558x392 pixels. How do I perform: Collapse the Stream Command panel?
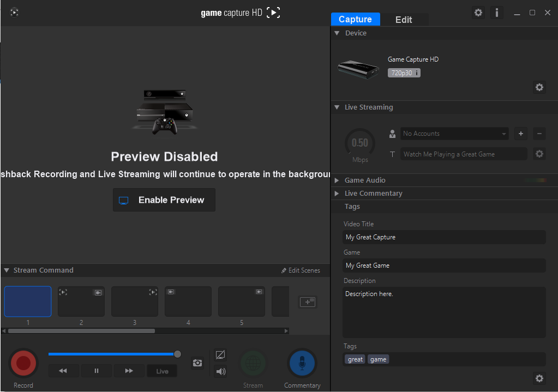[7, 270]
